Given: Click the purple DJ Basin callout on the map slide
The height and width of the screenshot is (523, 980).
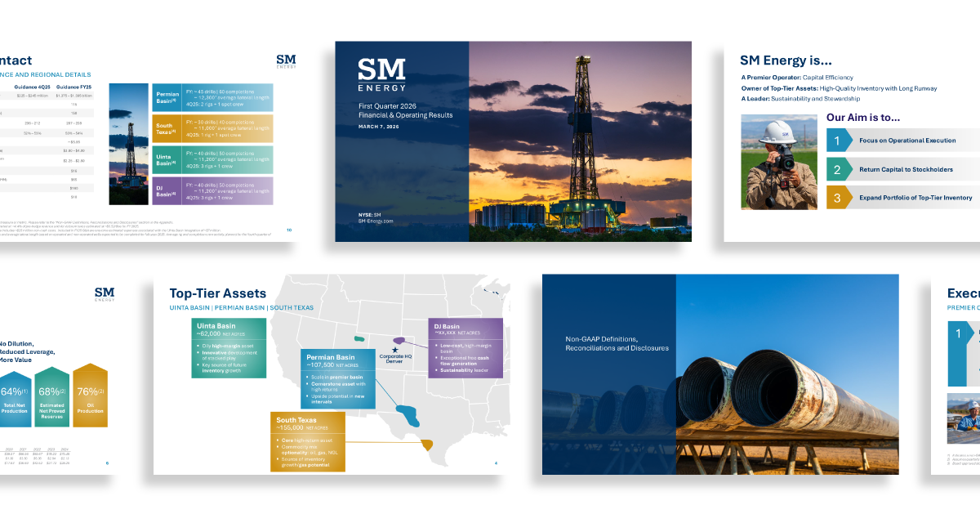Looking at the screenshot, I should pyautogui.click(x=465, y=348).
